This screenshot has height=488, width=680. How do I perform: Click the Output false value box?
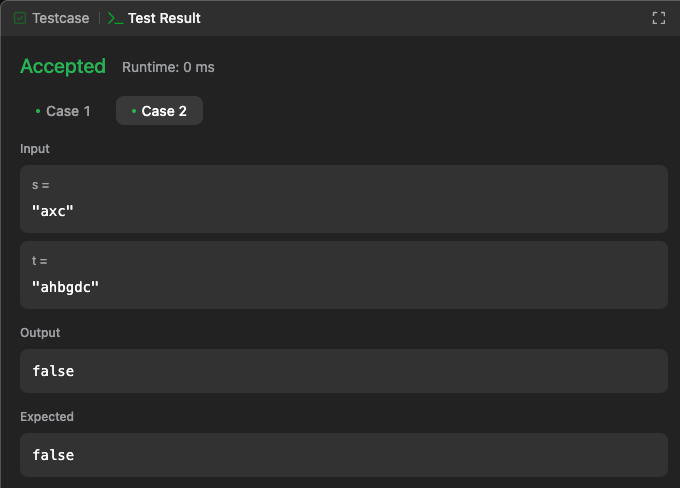[x=343, y=371]
